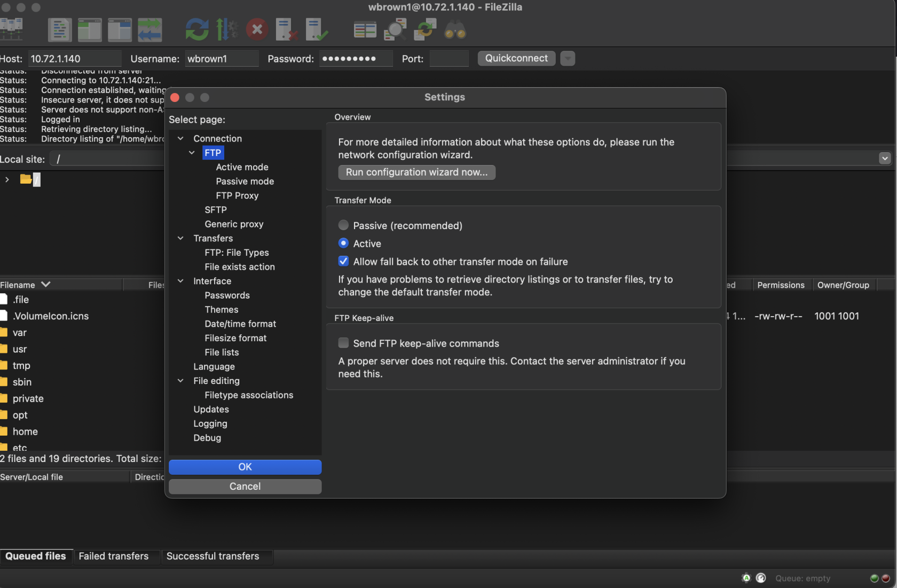The image size is (897, 588).
Task: Open the site path dropdown at right
Action: [x=885, y=158]
